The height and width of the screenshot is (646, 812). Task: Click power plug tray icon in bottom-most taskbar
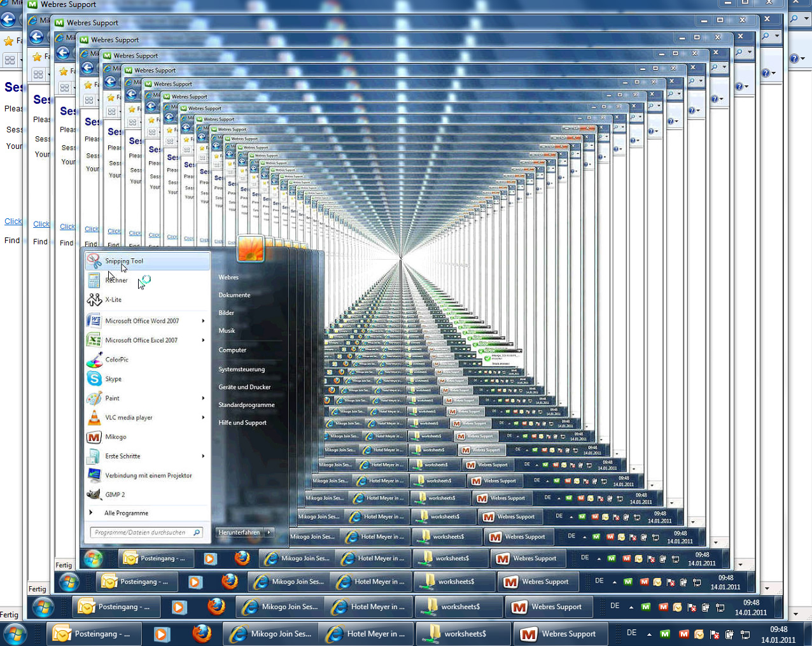tap(729, 635)
